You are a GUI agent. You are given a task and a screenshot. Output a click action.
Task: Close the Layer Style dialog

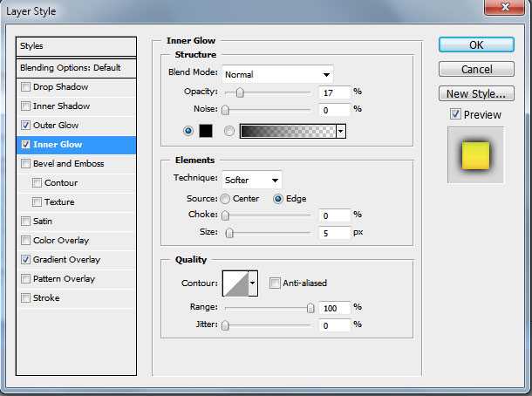(x=505, y=7)
